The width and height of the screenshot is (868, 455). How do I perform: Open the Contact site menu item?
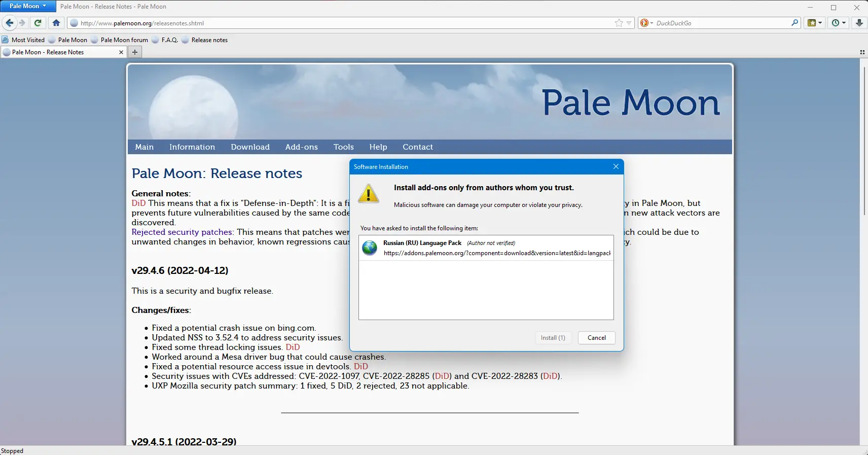pyautogui.click(x=418, y=147)
